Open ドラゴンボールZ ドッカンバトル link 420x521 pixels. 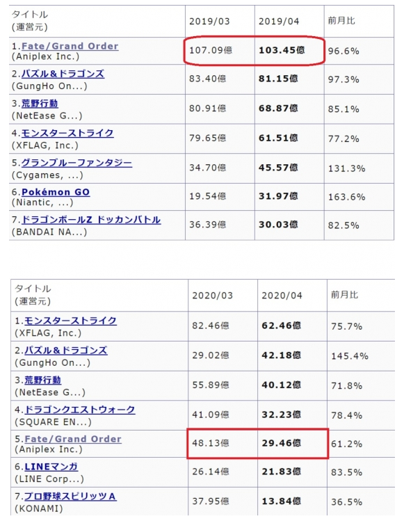pos(91,220)
